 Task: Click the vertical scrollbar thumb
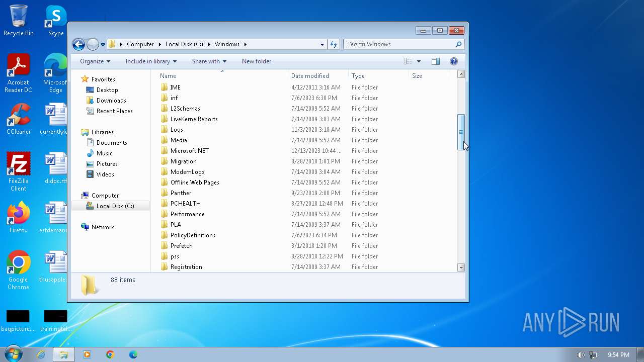click(x=461, y=132)
